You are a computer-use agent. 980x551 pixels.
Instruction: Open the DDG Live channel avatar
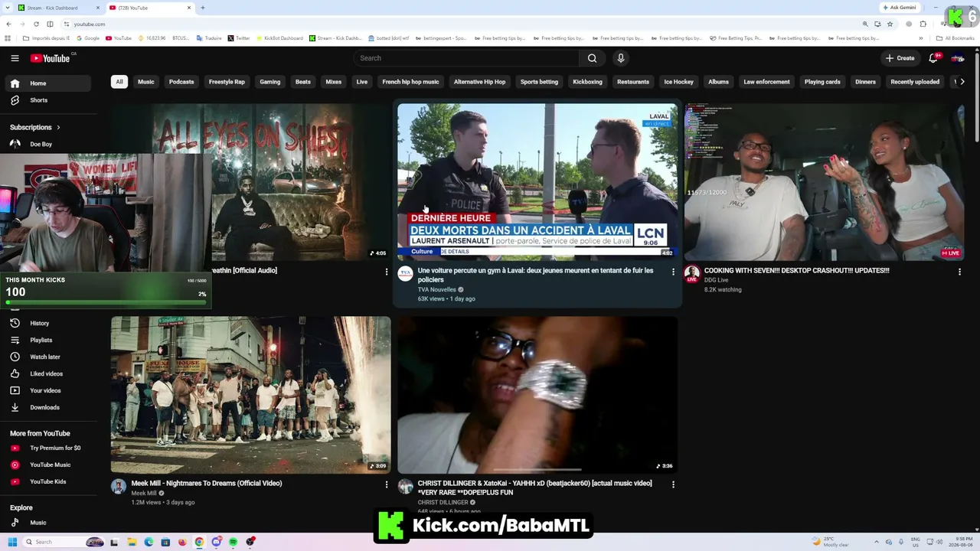pos(692,273)
